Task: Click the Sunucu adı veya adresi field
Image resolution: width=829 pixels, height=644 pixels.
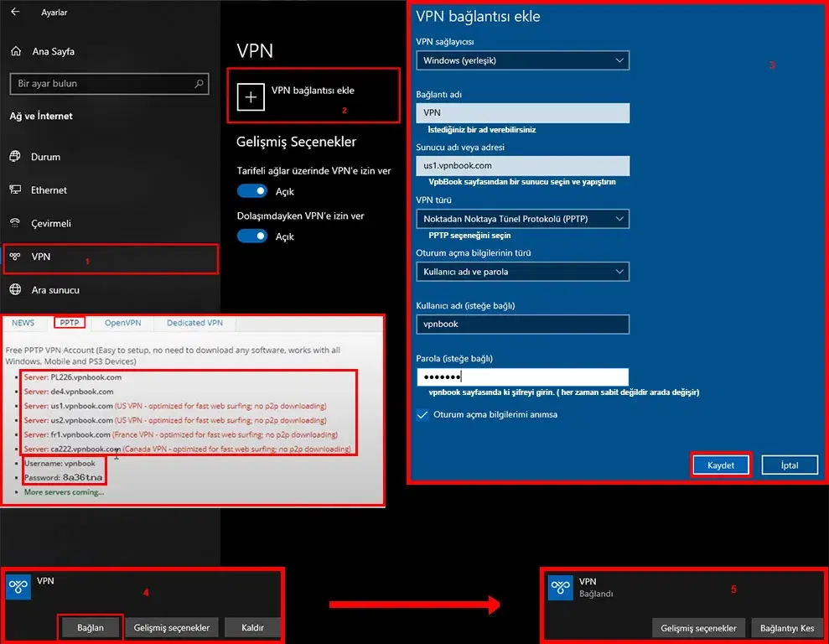Action: pyautogui.click(x=522, y=165)
